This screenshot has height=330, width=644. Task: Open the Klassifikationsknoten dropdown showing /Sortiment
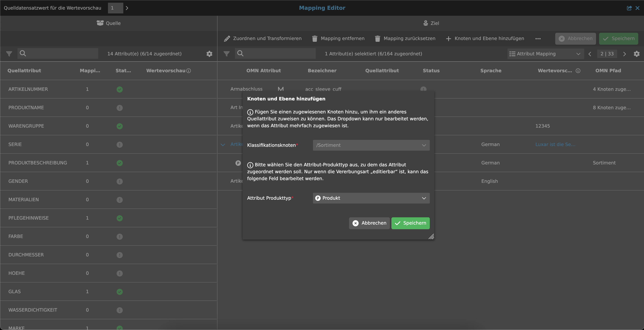(x=371, y=145)
